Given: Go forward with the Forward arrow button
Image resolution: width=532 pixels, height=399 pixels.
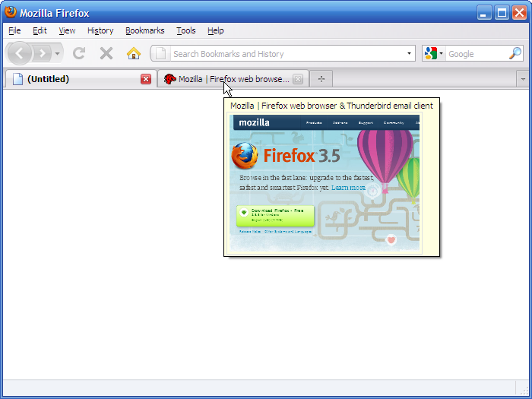Looking at the screenshot, I should coord(42,53).
